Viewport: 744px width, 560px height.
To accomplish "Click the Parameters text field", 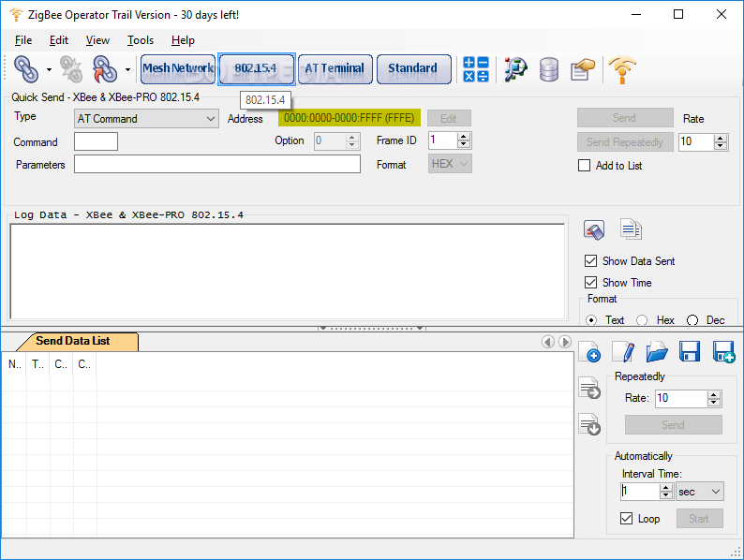I will pos(217,164).
